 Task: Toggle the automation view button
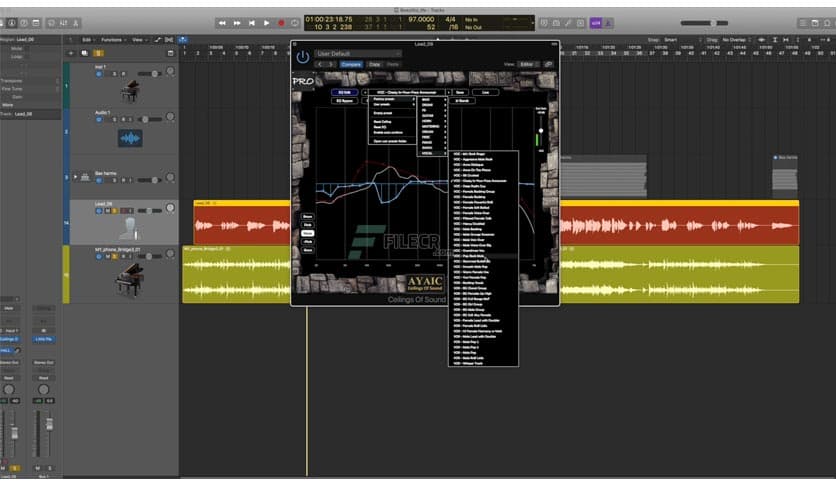pos(157,40)
